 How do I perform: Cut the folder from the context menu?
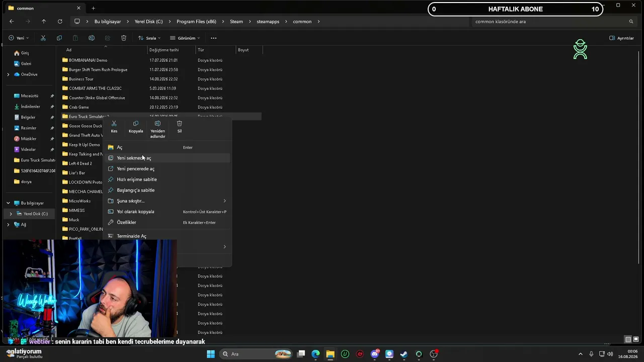click(114, 127)
